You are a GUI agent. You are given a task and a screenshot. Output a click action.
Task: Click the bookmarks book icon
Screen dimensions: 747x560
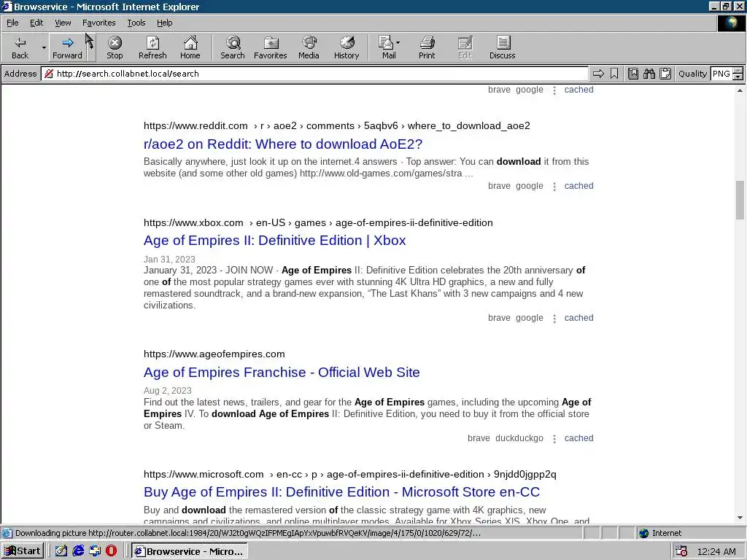632,74
